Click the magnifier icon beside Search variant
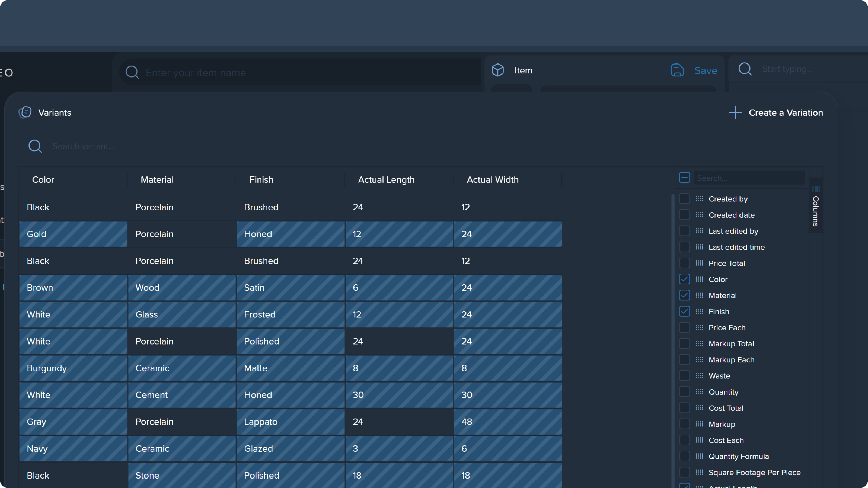 pyautogui.click(x=35, y=146)
